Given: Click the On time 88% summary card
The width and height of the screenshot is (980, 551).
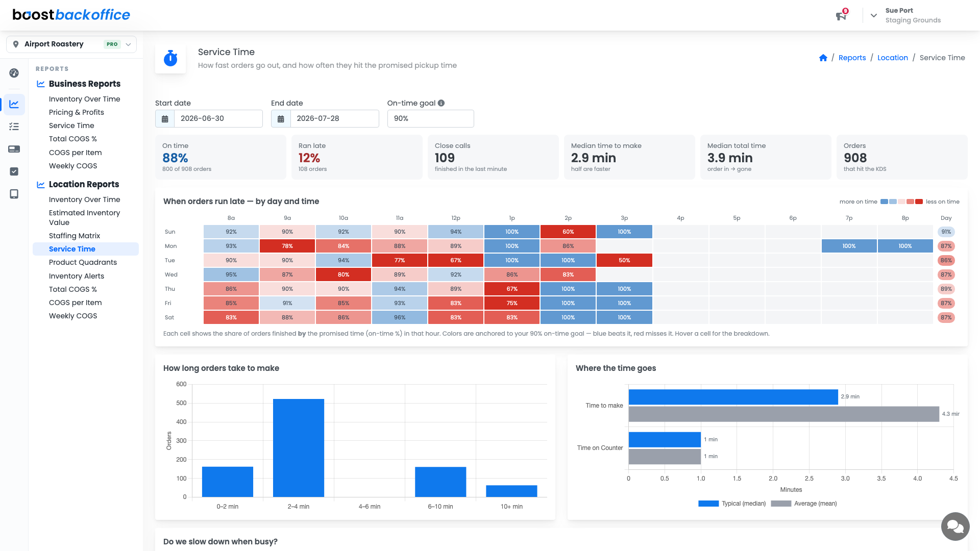Looking at the screenshot, I should tap(220, 158).
